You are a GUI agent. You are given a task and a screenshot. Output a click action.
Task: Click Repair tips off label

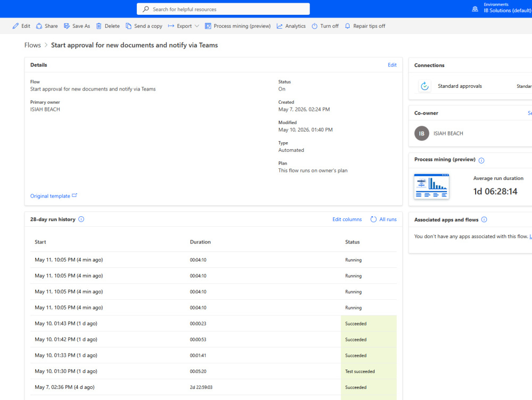click(x=369, y=26)
